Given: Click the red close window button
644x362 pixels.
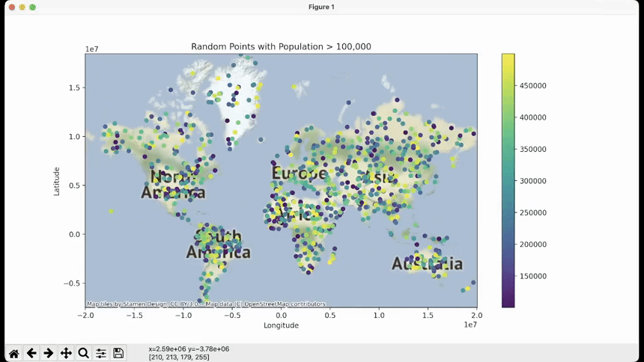Looking at the screenshot, I should pos(12,7).
